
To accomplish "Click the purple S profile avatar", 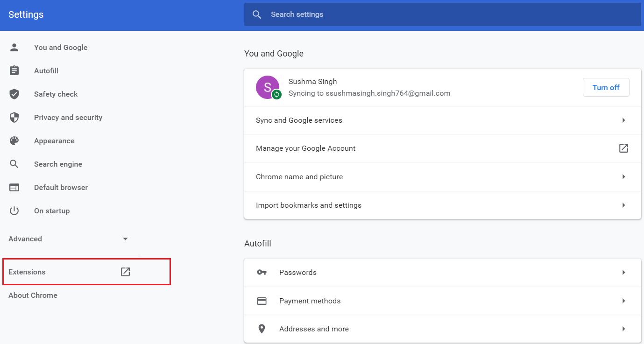I will click(x=268, y=87).
